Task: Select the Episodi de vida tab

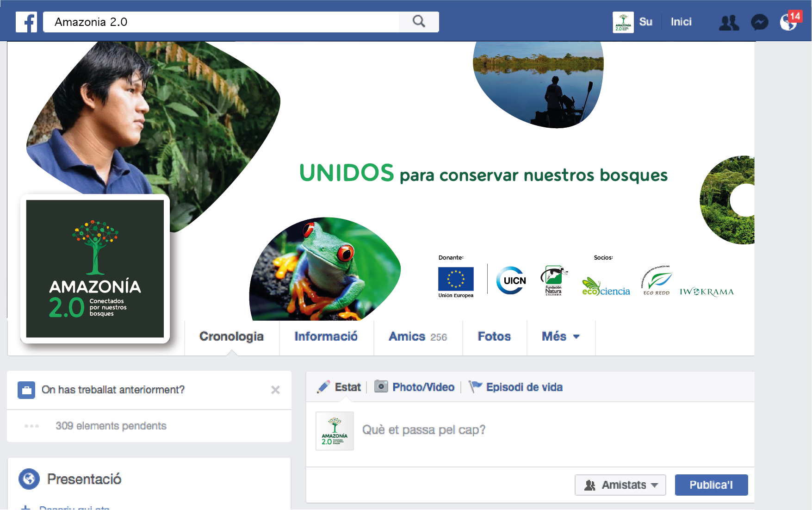Action: 515,387
